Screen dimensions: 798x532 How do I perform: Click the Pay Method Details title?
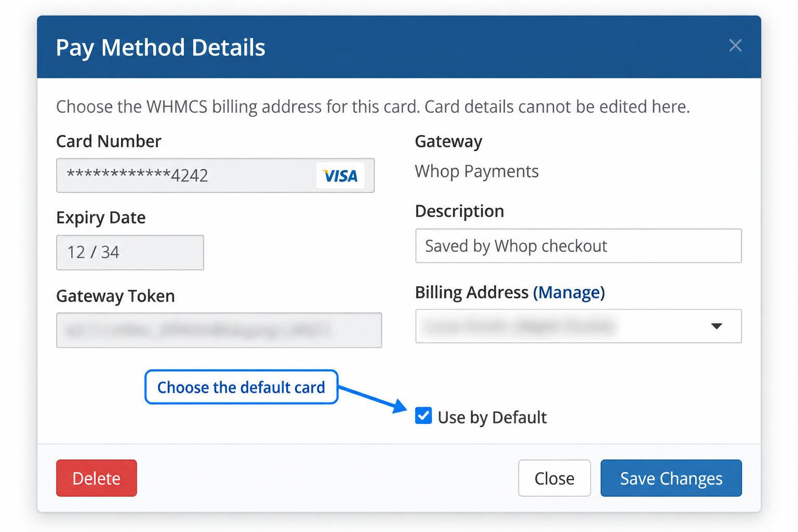click(161, 48)
